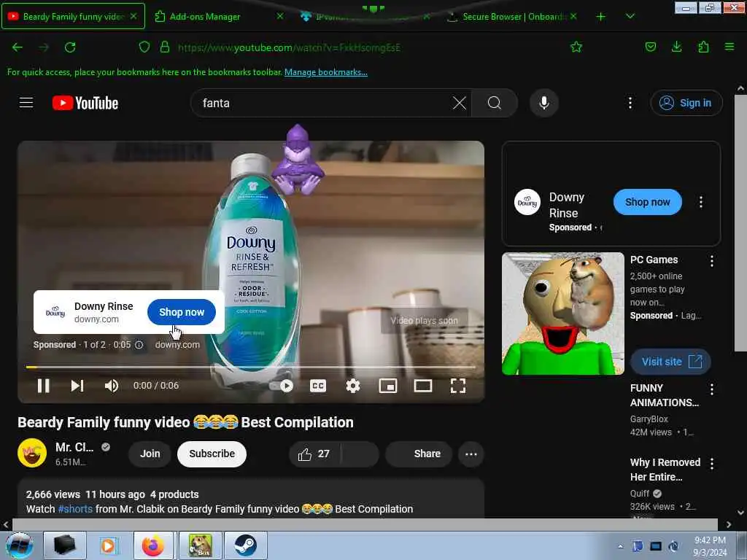Open Mr. Clabik channel avatar

(32, 453)
